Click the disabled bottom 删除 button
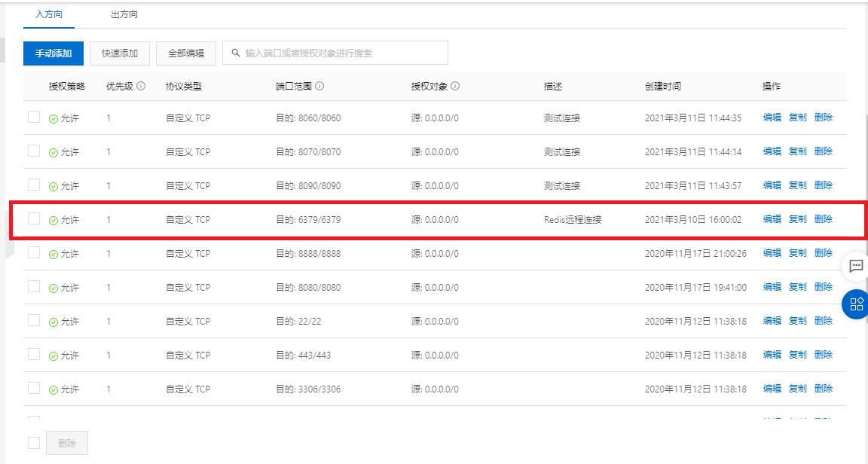868x464 pixels. (67, 443)
